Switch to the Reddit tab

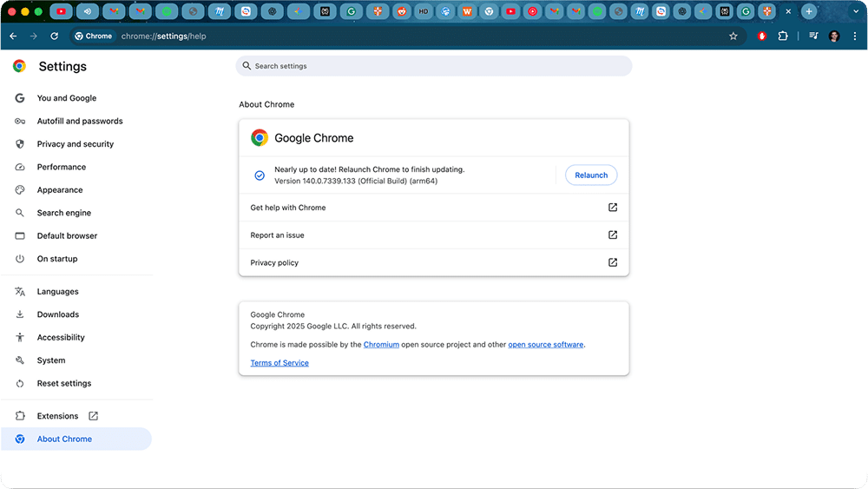tap(400, 12)
